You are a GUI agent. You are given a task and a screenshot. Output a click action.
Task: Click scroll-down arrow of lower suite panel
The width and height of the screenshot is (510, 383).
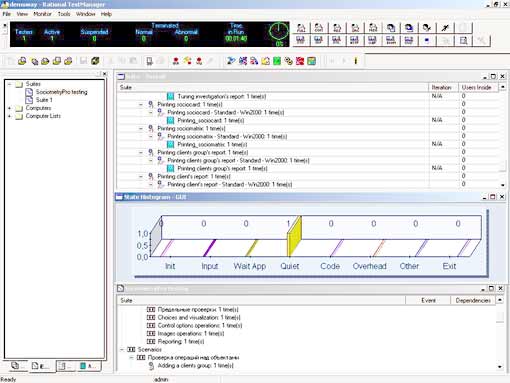click(500, 367)
